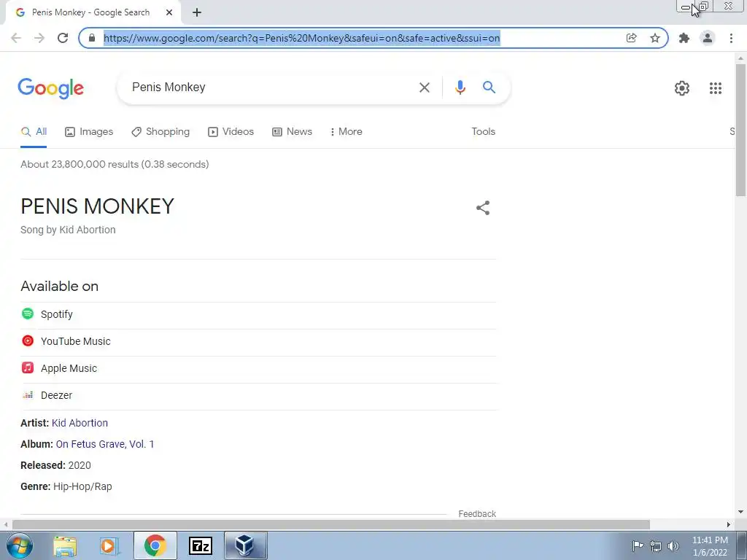
Task: Clear the search box with the X icon
Action: (x=424, y=87)
